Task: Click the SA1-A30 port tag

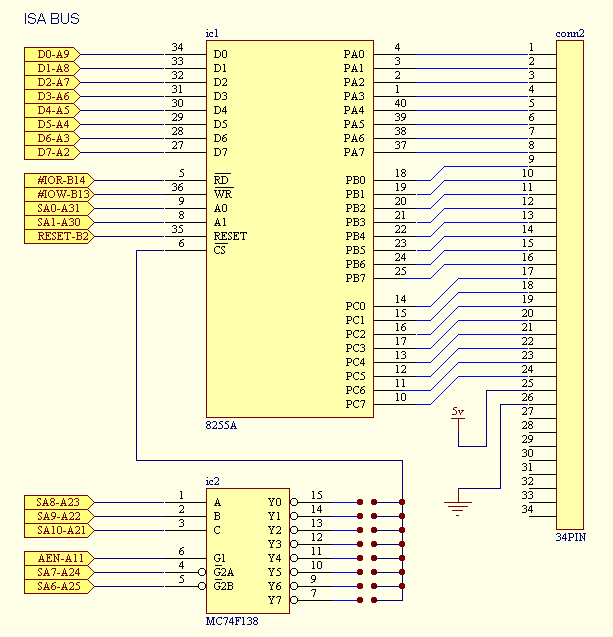Action: point(59,222)
